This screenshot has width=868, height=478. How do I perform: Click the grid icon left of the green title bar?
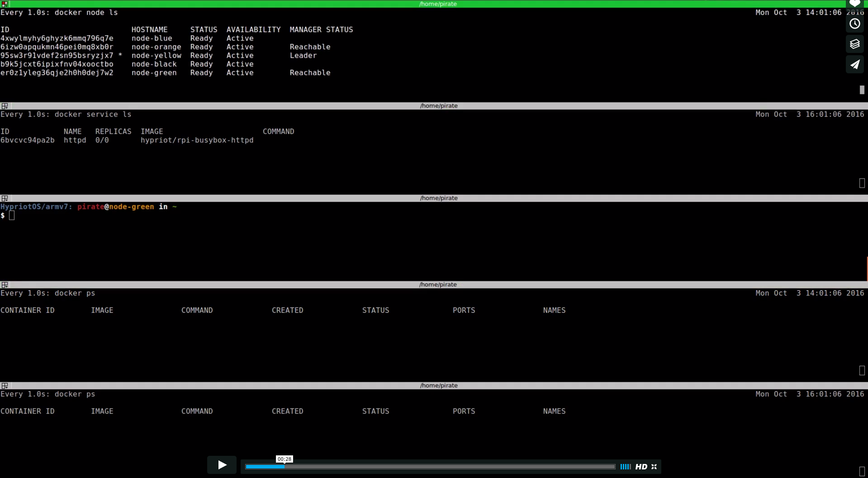(x=5, y=4)
